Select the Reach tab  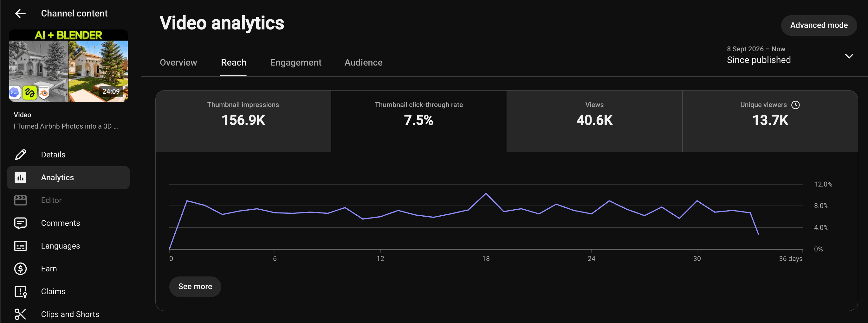pyautogui.click(x=234, y=63)
